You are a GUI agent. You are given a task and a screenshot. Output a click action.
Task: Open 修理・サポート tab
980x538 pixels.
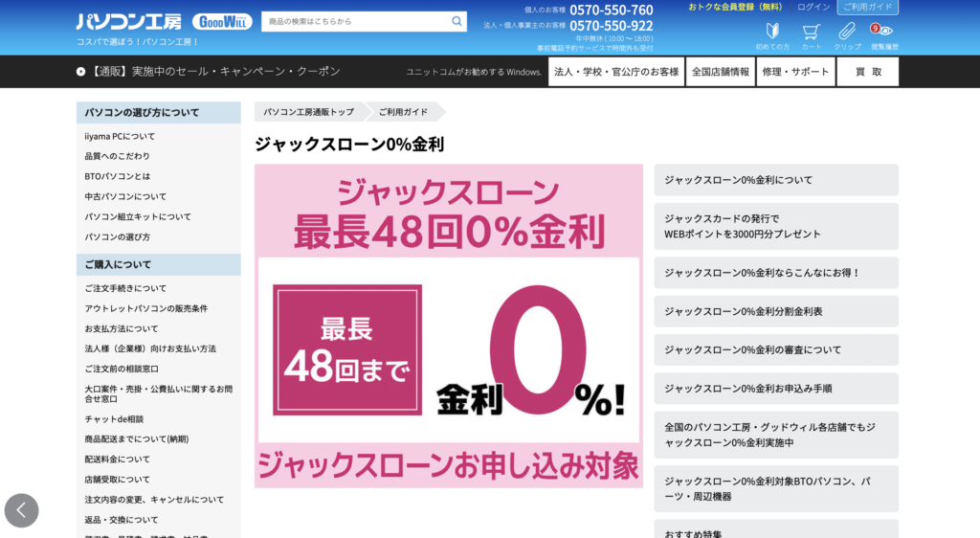795,72
